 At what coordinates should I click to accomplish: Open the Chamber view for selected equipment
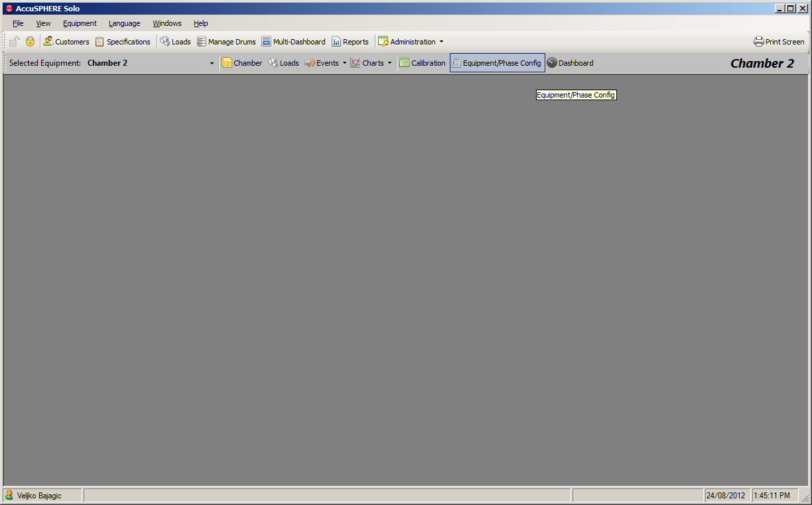point(241,63)
